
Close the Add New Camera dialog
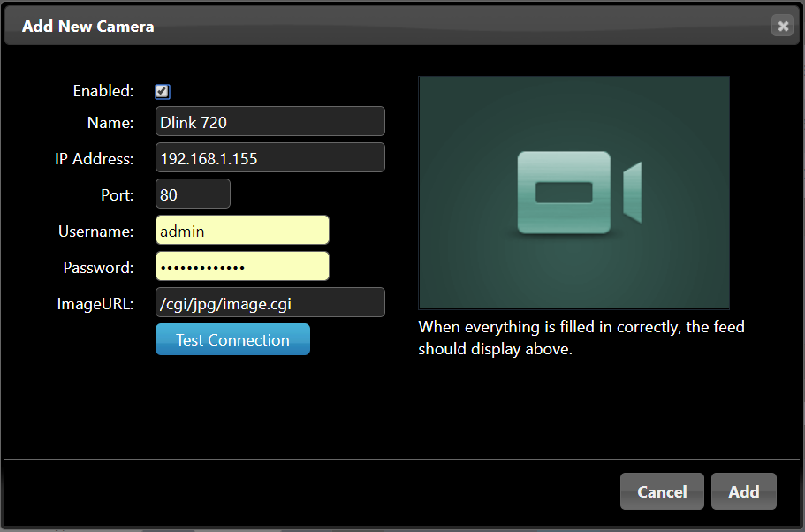[782, 26]
